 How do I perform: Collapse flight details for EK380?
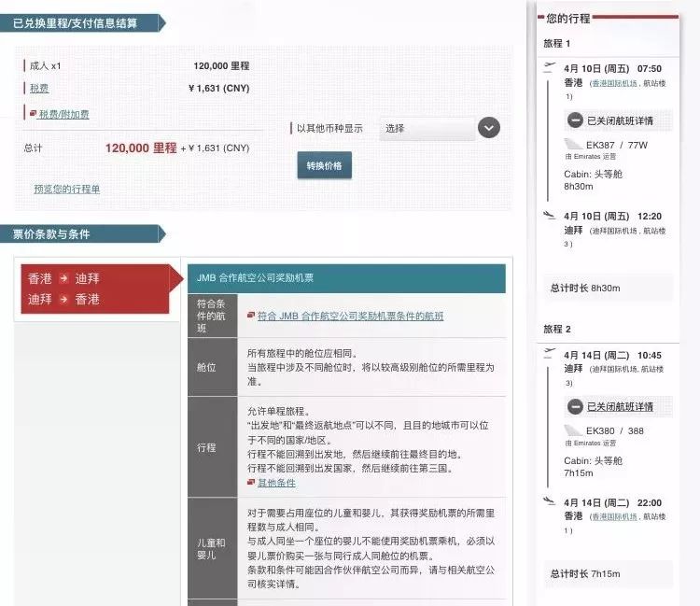point(620,406)
